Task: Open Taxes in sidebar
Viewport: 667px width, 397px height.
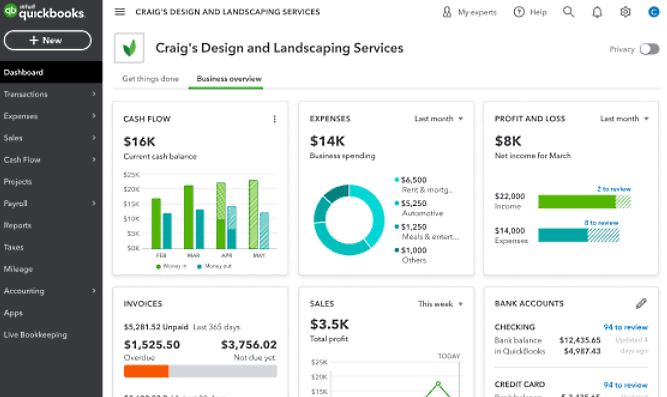Action: tap(51, 247)
